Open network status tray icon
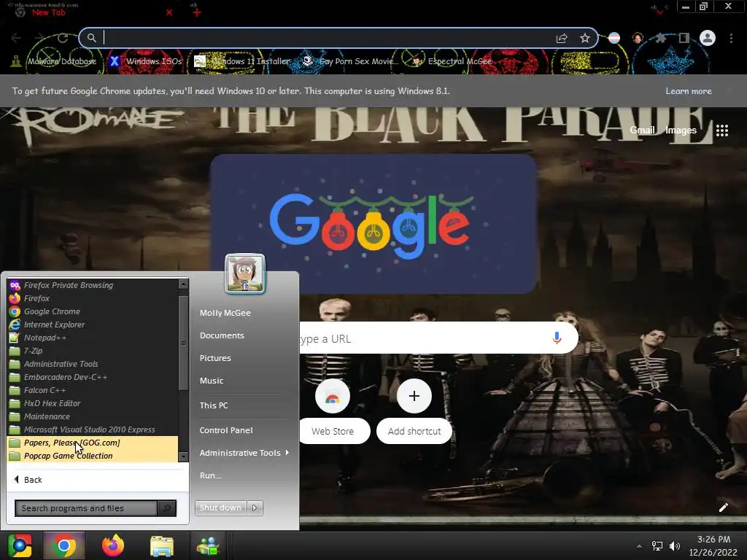The width and height of the screenshot is (747, 560). (x=657, y=546)
